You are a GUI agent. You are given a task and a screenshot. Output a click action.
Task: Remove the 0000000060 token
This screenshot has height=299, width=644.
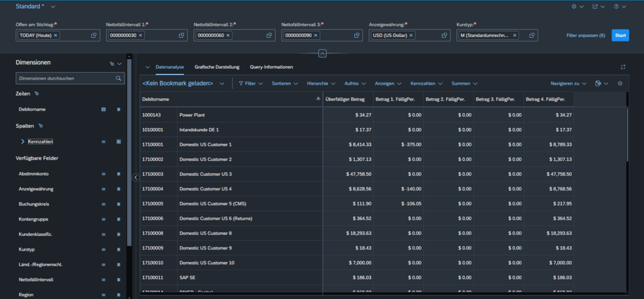tap(228, 35)
